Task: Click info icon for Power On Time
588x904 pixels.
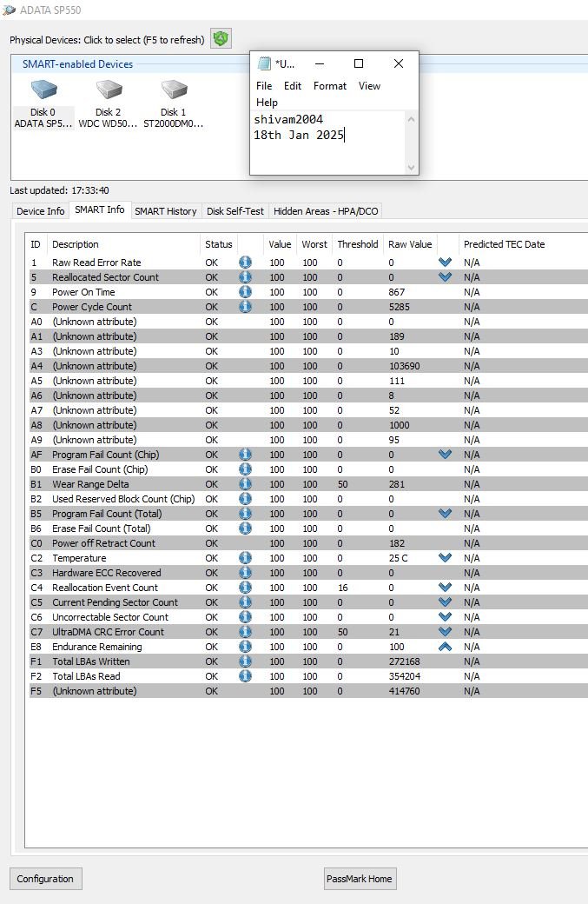Action: tap(245, 292)
